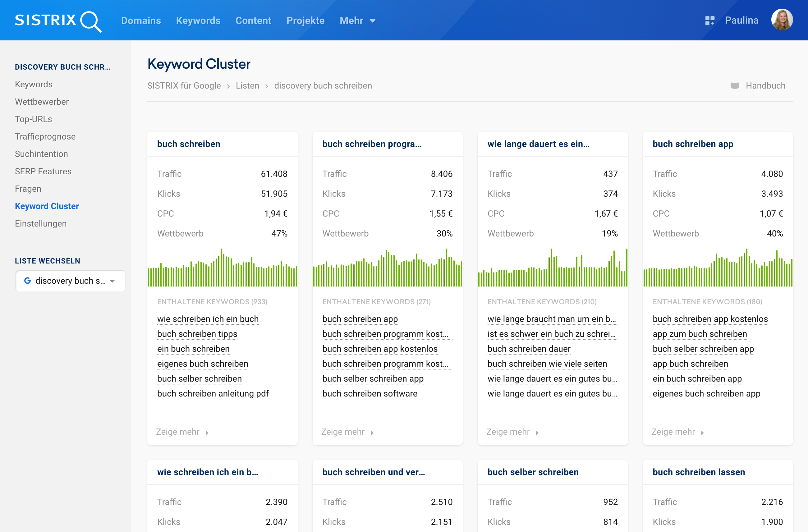Click keyword 'wie schreiben ich ein buch'
808x532 pixels.
(208, 319)
